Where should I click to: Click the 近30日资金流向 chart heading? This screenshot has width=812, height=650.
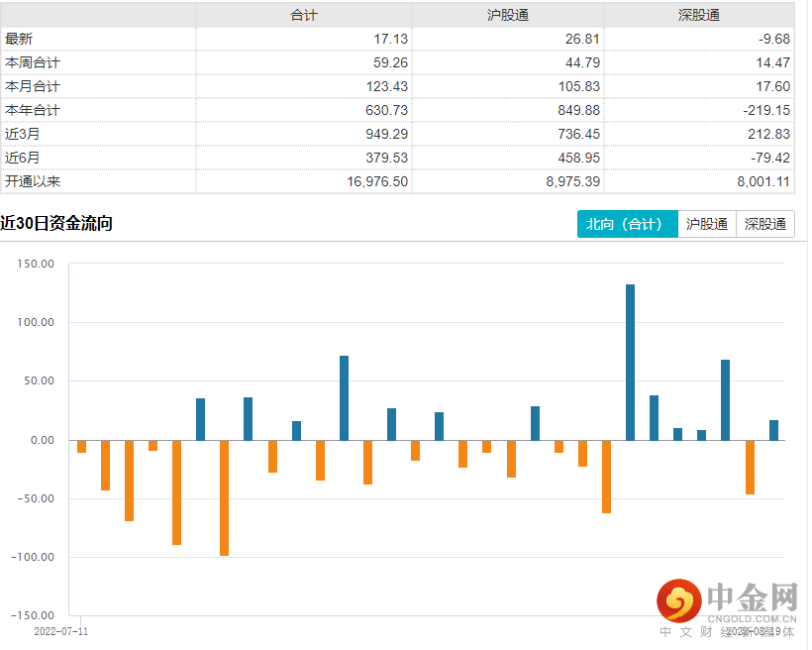pos(56,223)
